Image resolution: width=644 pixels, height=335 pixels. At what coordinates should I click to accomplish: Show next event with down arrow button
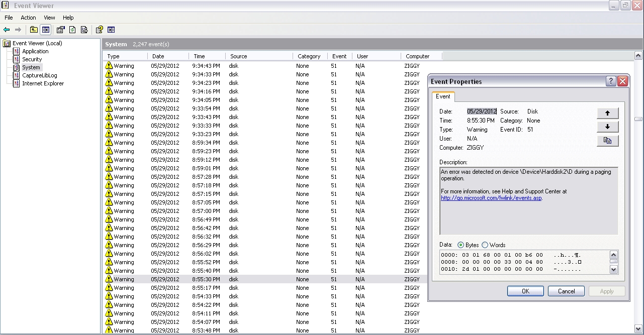click(607, 127)
